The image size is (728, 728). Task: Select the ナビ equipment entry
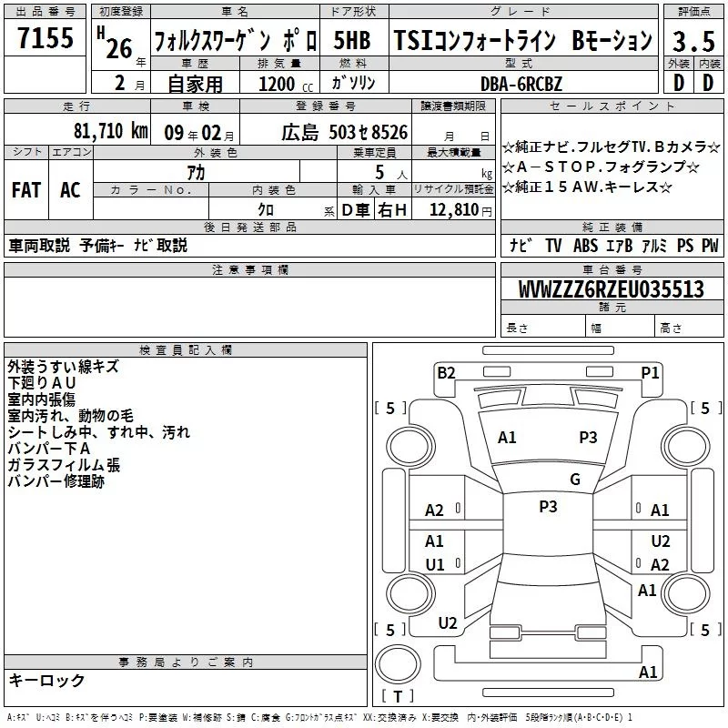(x=521, y=245)
